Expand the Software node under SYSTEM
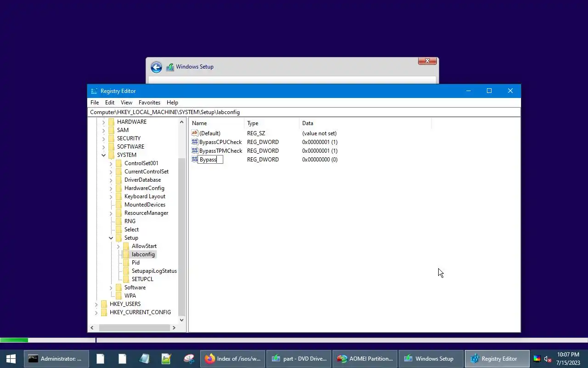Image resolution: width=588 pixels, height=368 pixels. click(111, 287)
